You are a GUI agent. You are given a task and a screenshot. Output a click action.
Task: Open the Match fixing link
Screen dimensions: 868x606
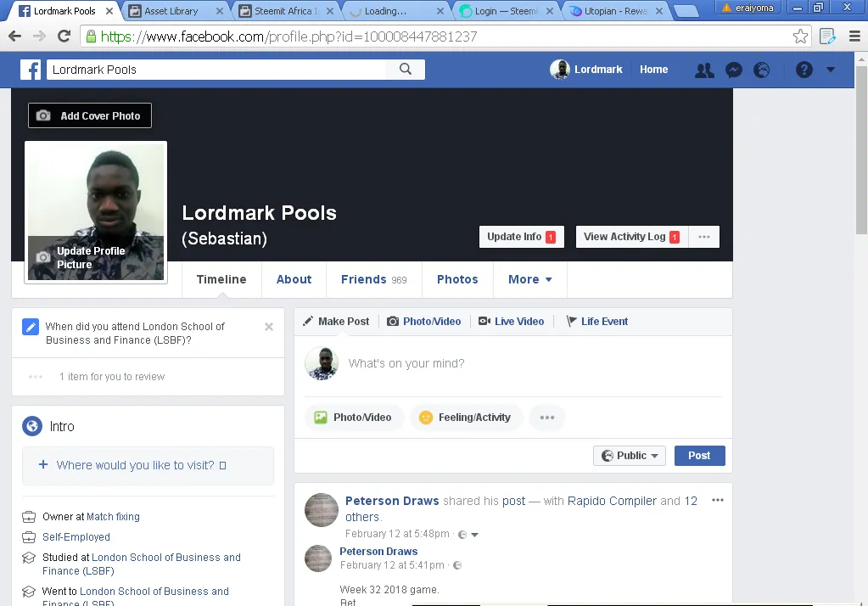click(113, 516)
